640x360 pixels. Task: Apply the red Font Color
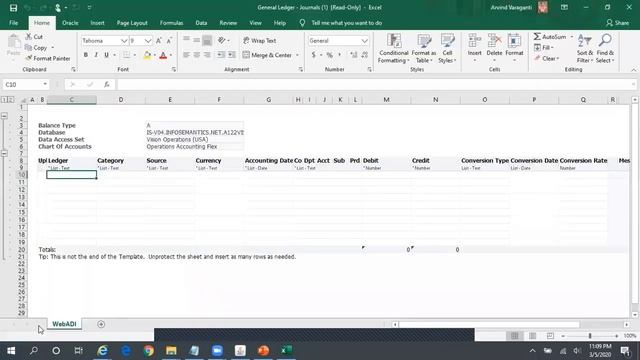(x=163, y=55)
